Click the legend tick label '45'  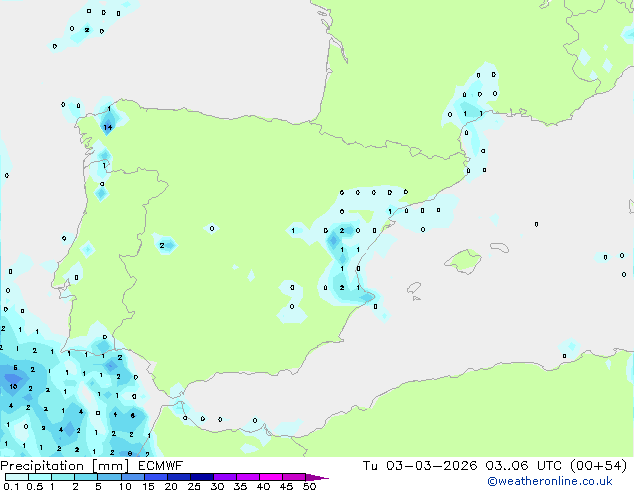pyautogui.click(x=286, y=486)
